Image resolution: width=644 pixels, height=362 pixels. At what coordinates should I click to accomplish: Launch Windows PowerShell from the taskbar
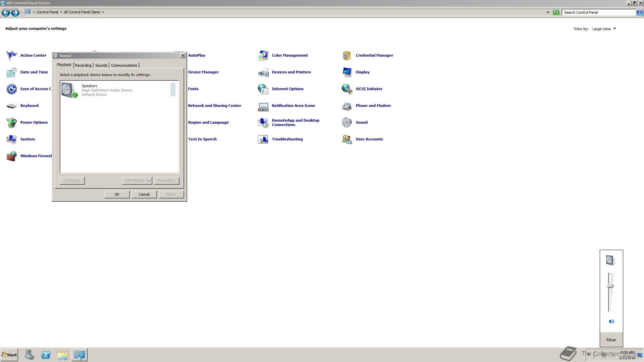[46, 355]
